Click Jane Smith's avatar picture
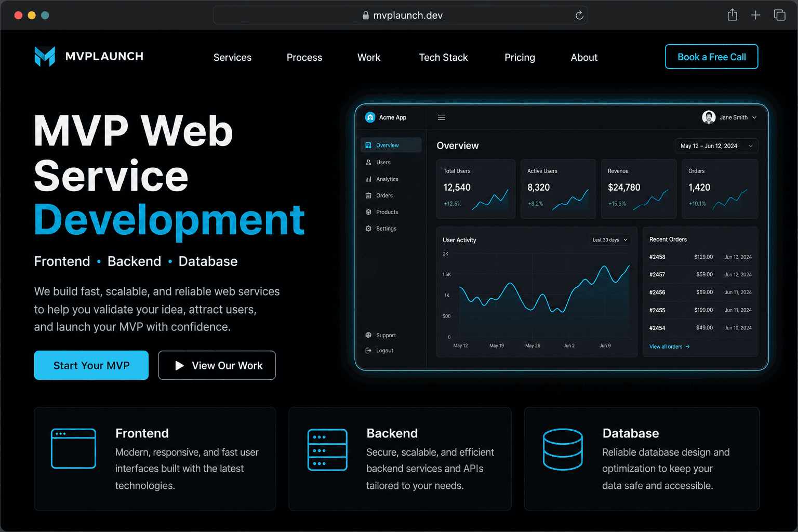 (x=709, y=117)
